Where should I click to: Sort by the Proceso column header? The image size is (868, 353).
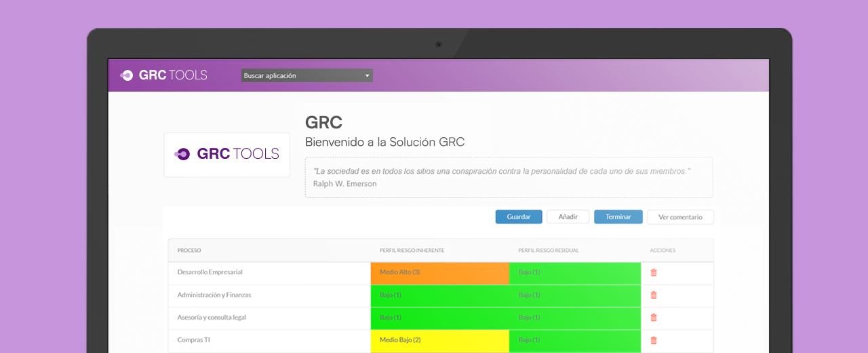[189, 250]
